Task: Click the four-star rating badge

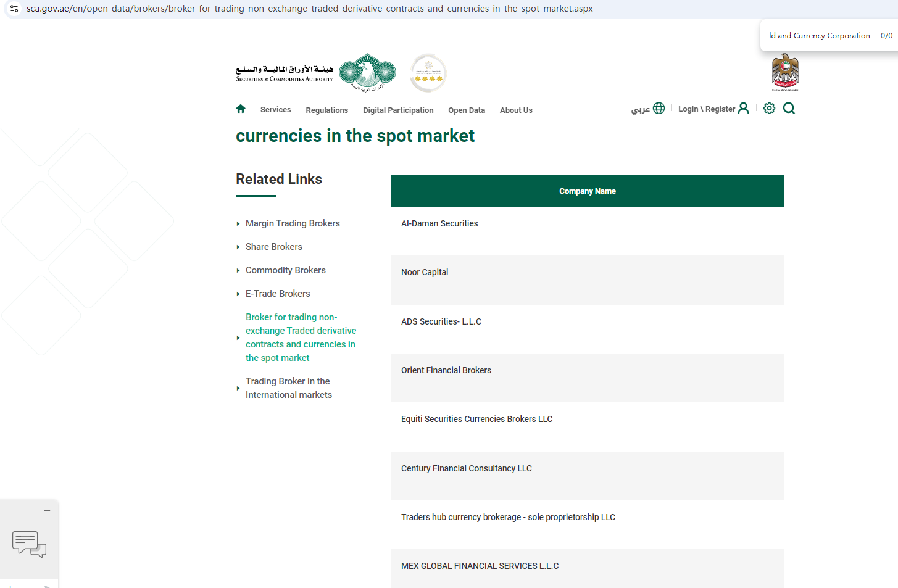Action: point(428,73)
